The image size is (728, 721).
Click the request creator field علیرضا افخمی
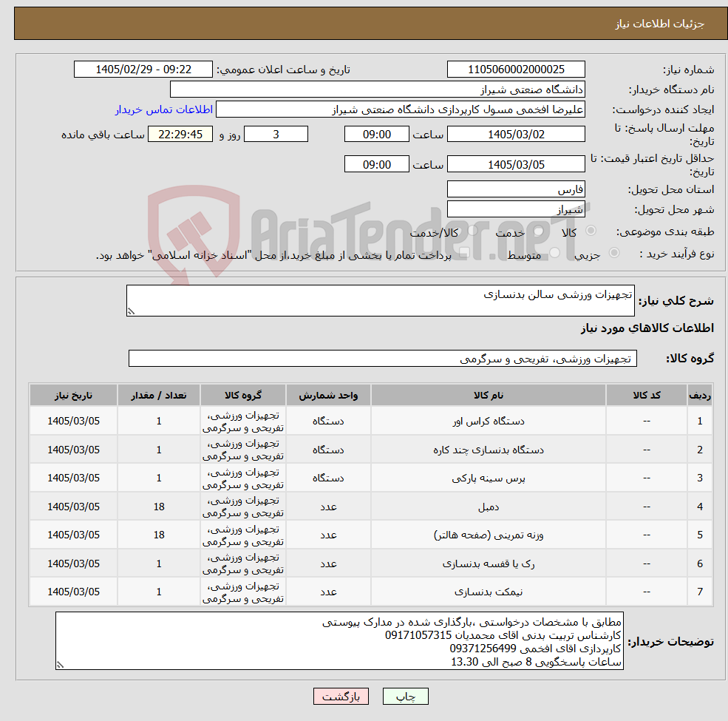tap(400, 109)
